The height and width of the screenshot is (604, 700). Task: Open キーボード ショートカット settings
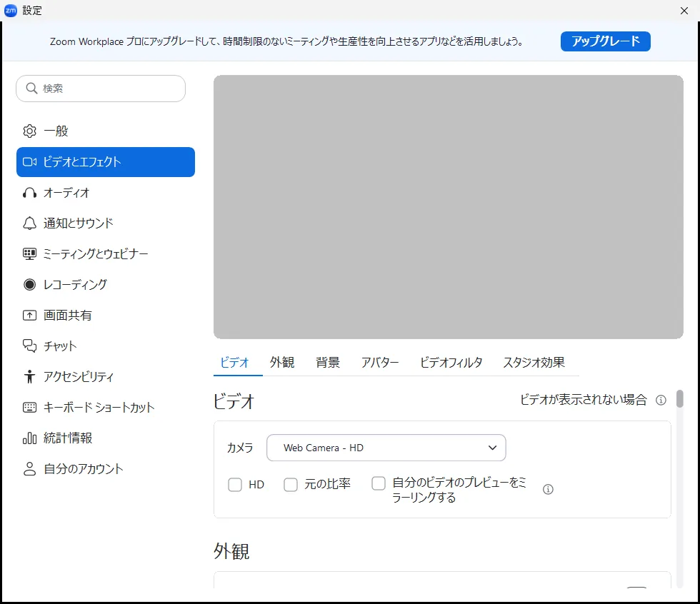point(106,407)
